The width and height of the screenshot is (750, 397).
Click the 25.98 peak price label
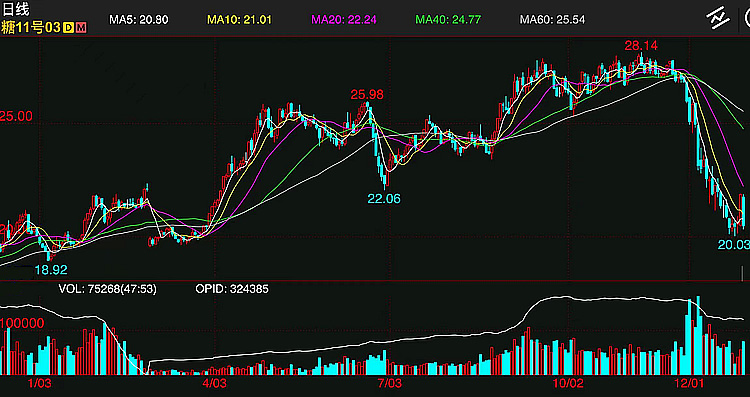(x=367, y=95)
